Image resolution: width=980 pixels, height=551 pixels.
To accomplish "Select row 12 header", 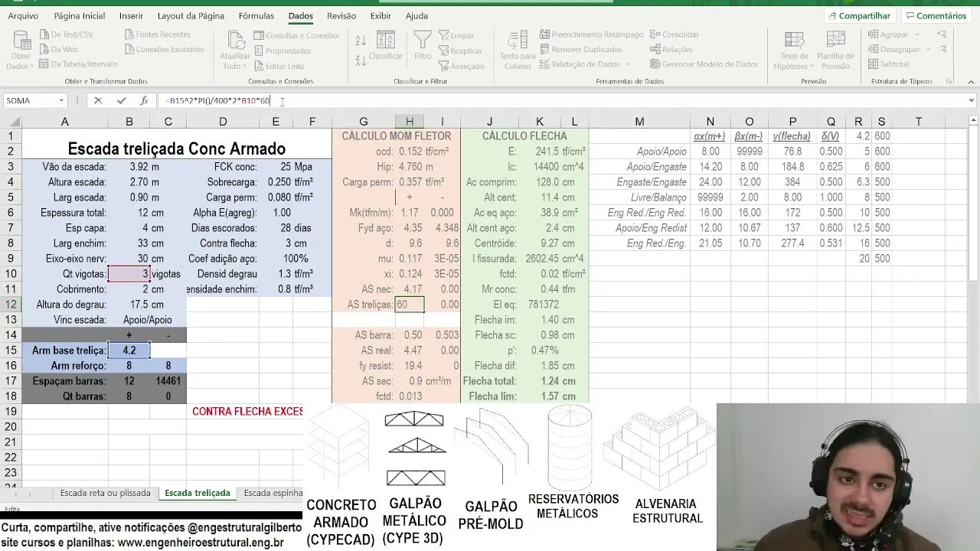I will (x=11, y=305).
